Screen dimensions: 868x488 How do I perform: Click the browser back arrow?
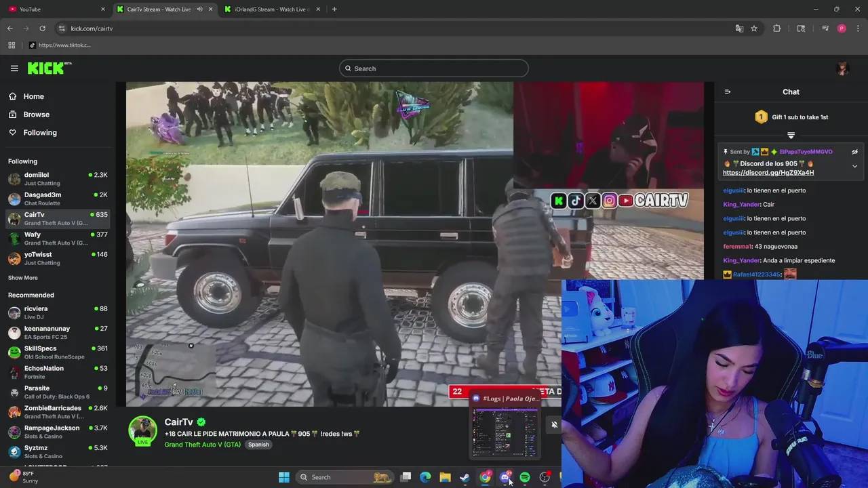tap(9, 28)
